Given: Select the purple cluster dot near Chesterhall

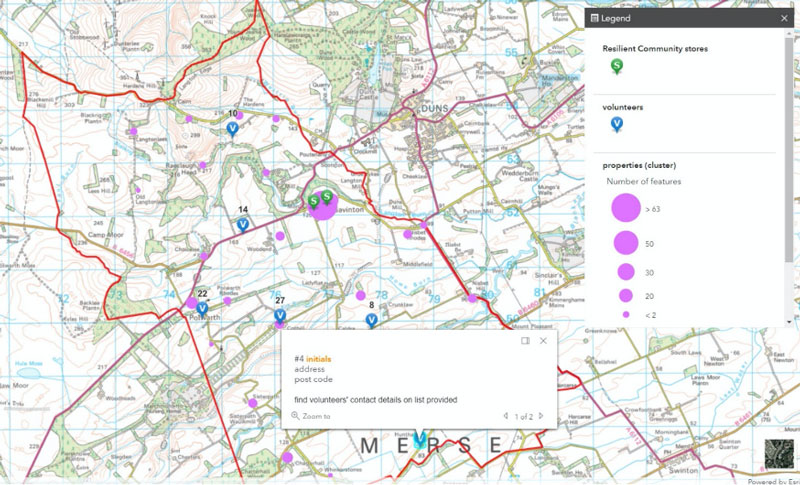Looking at the screenshot, I should click(288, 457).
